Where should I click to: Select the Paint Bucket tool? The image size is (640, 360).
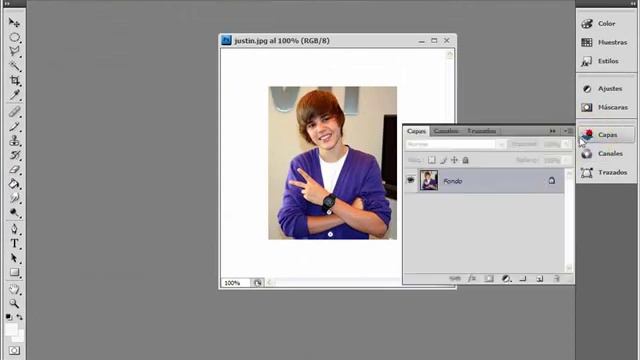tap(14, 184)
